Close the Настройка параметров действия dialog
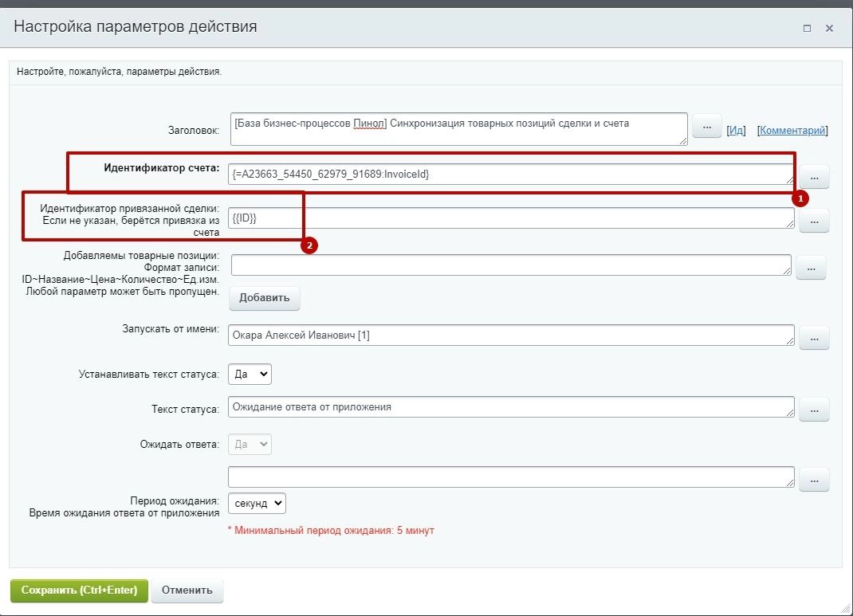Screen dimensions: 853x616 click(x=829, y=28)
